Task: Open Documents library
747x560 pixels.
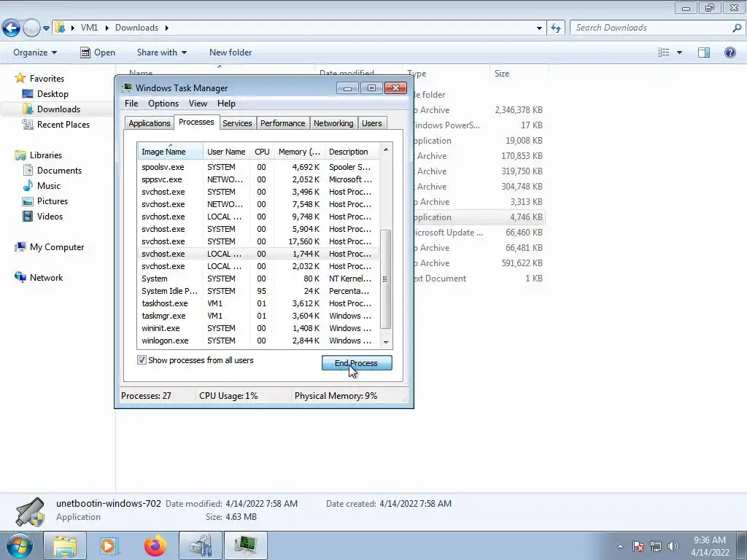Action: 59,171
